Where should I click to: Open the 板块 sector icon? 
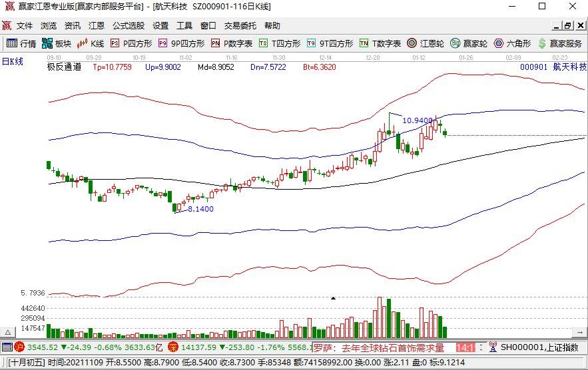point(56,43)
